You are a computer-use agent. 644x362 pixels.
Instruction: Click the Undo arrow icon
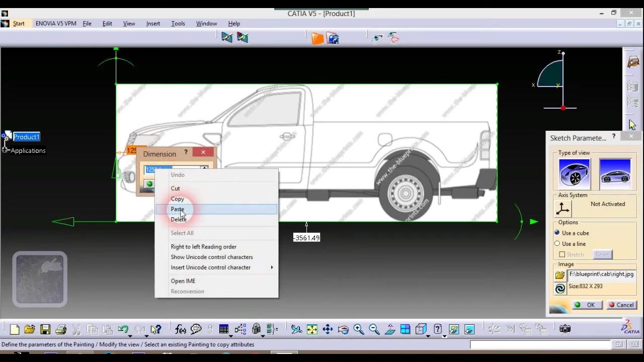(x=123, y=329)
